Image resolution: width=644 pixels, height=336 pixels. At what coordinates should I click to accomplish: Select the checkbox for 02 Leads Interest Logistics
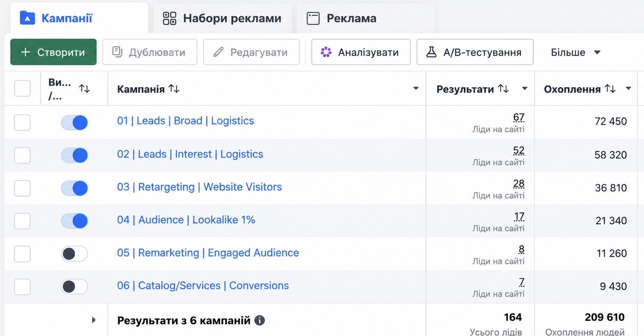click(x=22, y=155)
